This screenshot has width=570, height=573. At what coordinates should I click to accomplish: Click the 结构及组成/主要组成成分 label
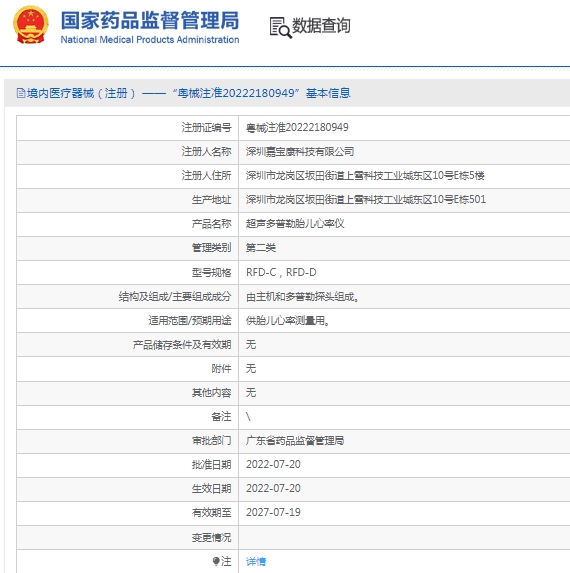coord(175,296)
